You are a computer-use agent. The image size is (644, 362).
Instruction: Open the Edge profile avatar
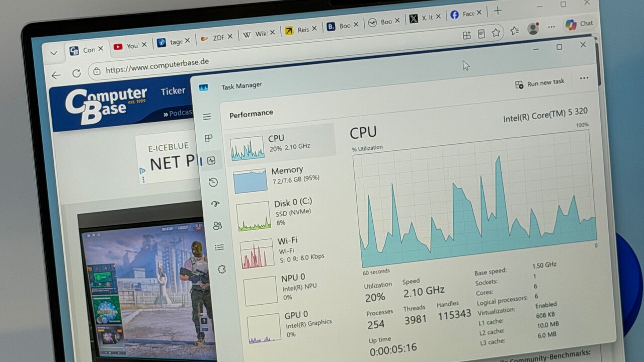tap(533, 29)
